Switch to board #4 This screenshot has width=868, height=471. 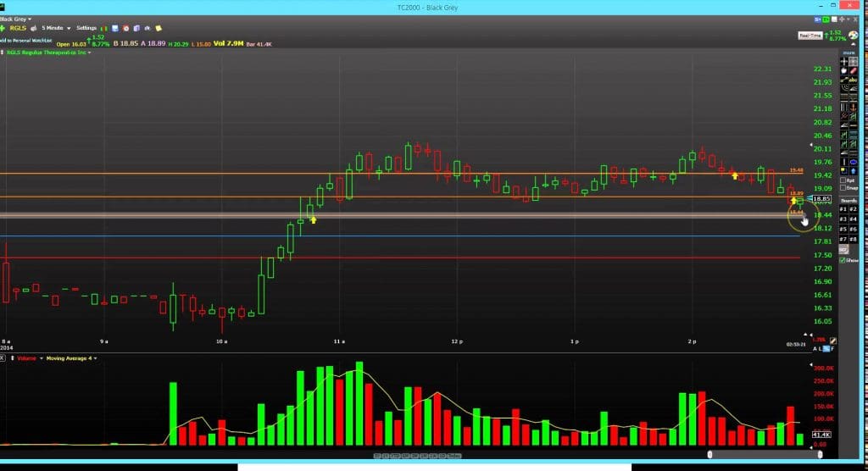(x=854, y=219)
